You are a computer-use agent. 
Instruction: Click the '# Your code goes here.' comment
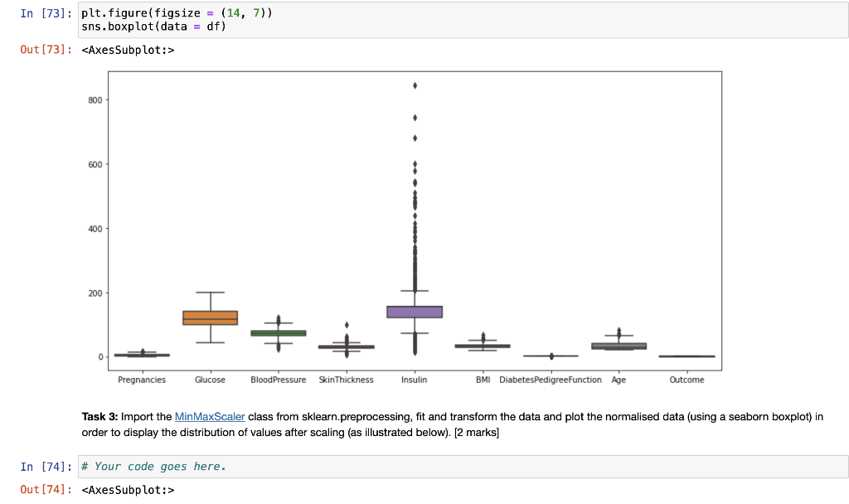click(153, 466)
